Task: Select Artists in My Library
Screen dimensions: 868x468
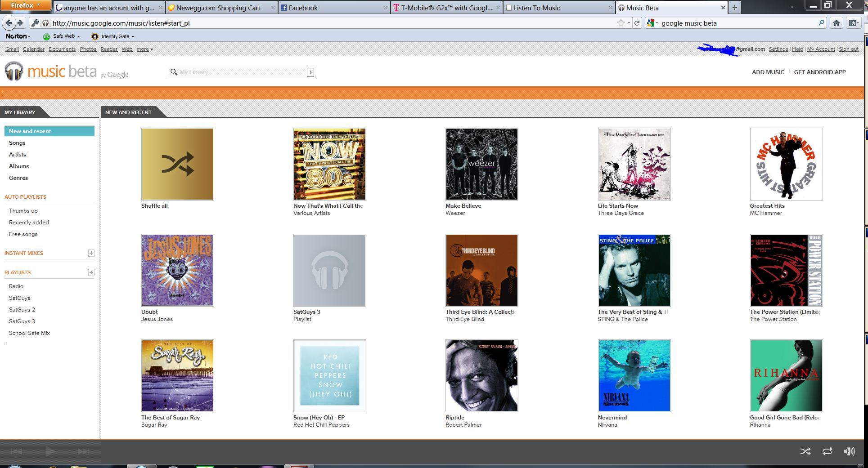Action: (18, 155)
